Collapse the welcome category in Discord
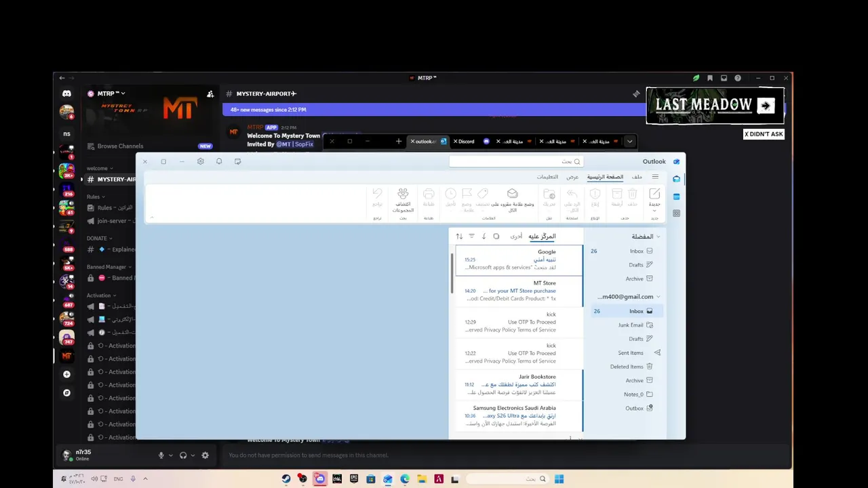868x488 pixels. pos(100,168)
